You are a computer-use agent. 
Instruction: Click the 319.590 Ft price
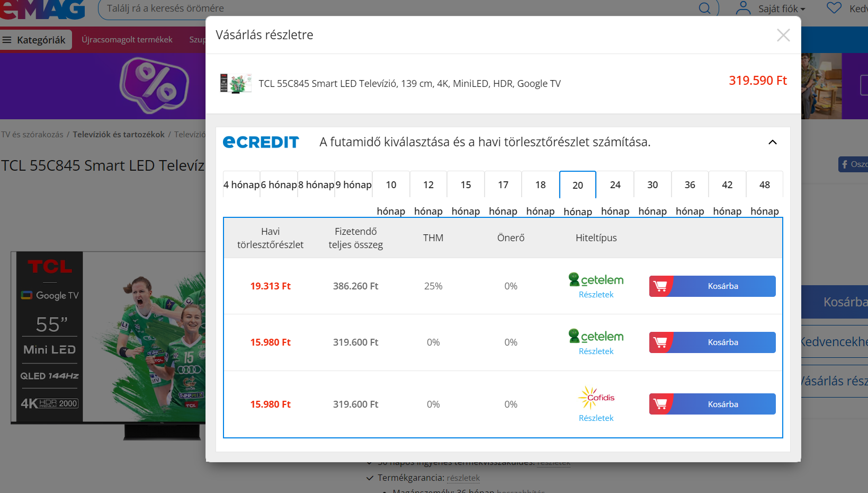click(758, 81)
